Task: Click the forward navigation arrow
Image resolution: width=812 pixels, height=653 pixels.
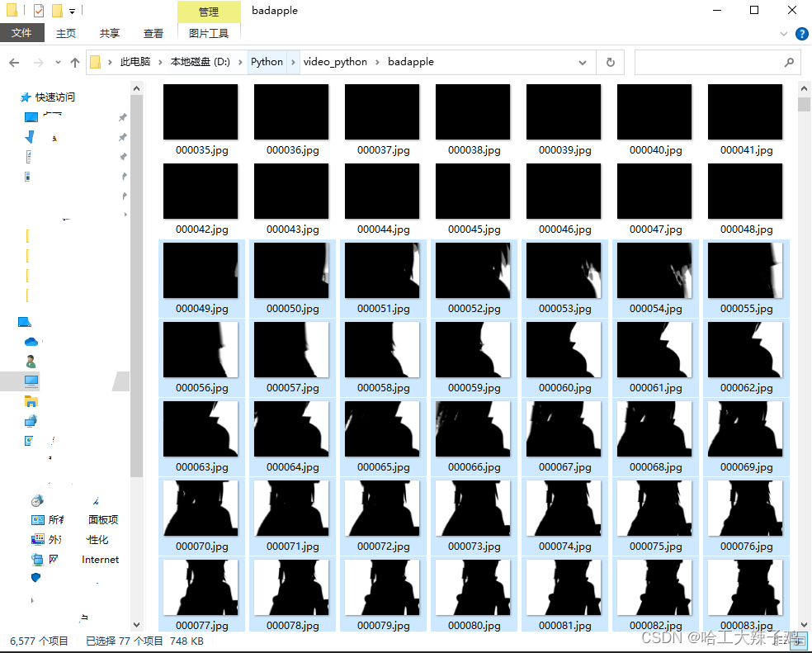Action: click(38, 63)
